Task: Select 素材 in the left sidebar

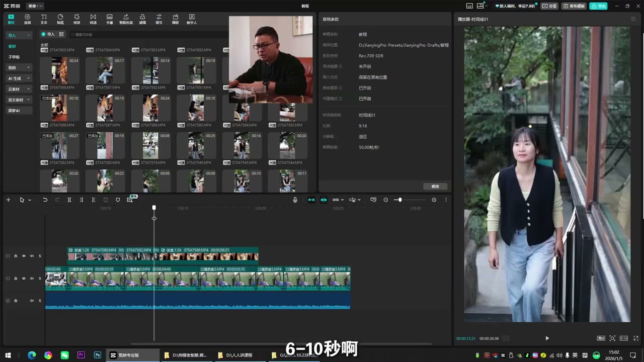Action: pos(12,46)
